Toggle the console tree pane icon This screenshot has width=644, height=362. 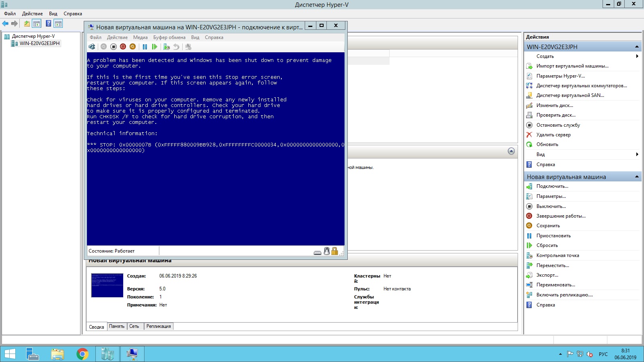tap(37, 24)
